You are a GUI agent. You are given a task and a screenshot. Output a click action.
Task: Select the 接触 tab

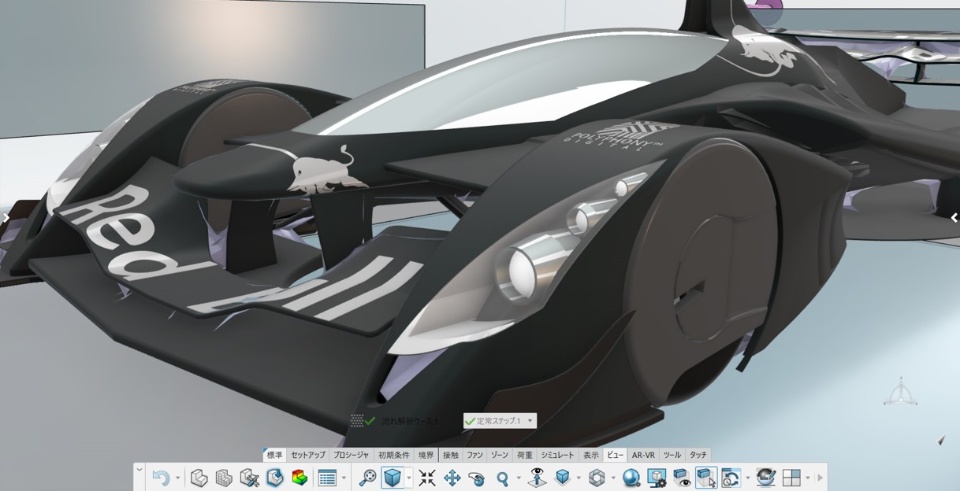[451, 455]
